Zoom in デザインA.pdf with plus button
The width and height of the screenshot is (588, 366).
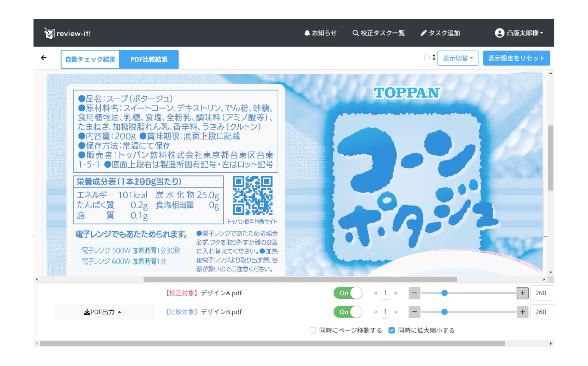(522, 293)
